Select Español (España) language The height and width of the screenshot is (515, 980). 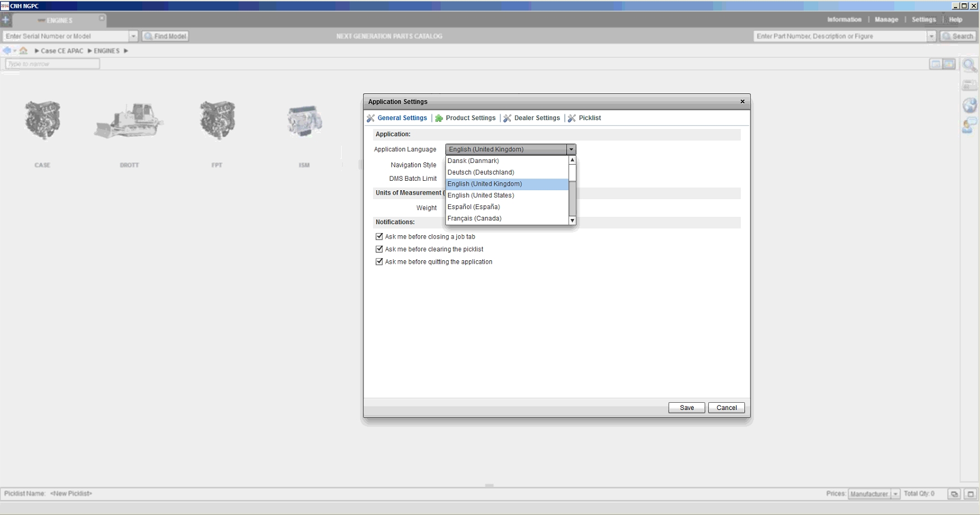pyautogui.click(x=507, y=207)
